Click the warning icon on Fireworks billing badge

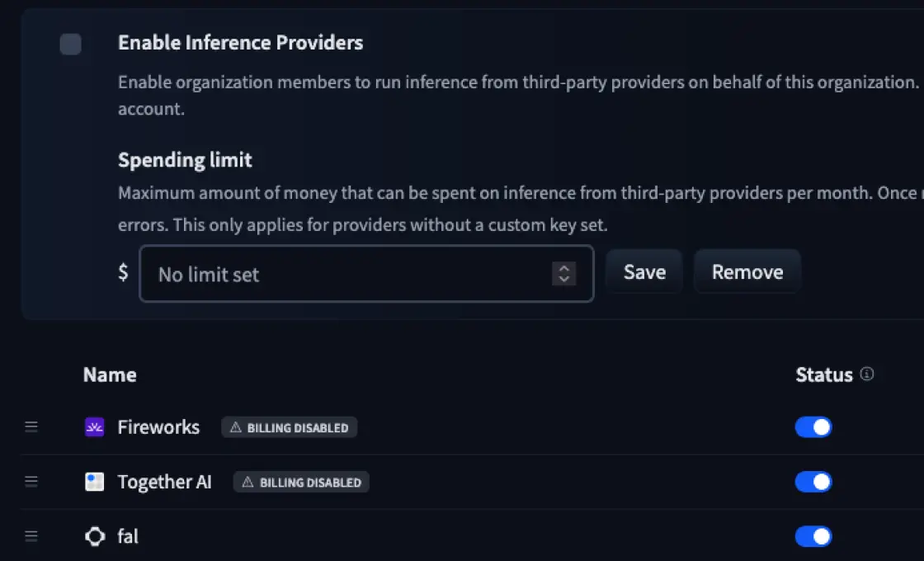pos(233,427)
